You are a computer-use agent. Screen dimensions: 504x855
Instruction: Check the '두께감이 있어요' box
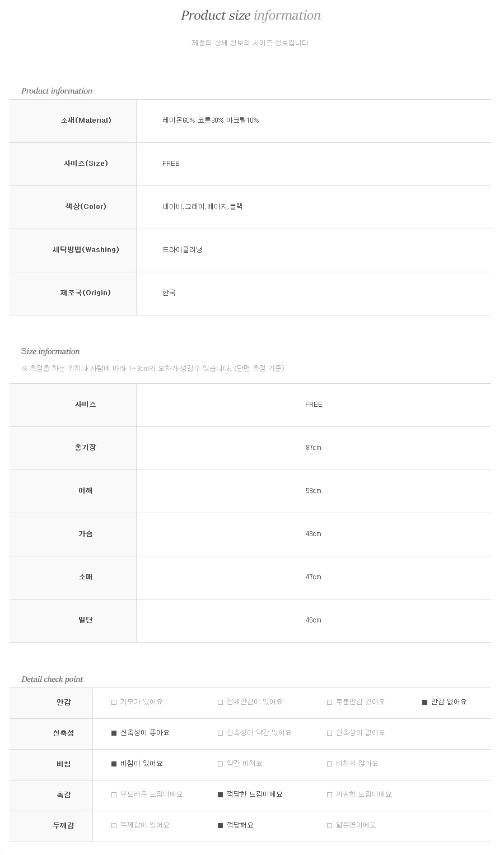point(114,825)
